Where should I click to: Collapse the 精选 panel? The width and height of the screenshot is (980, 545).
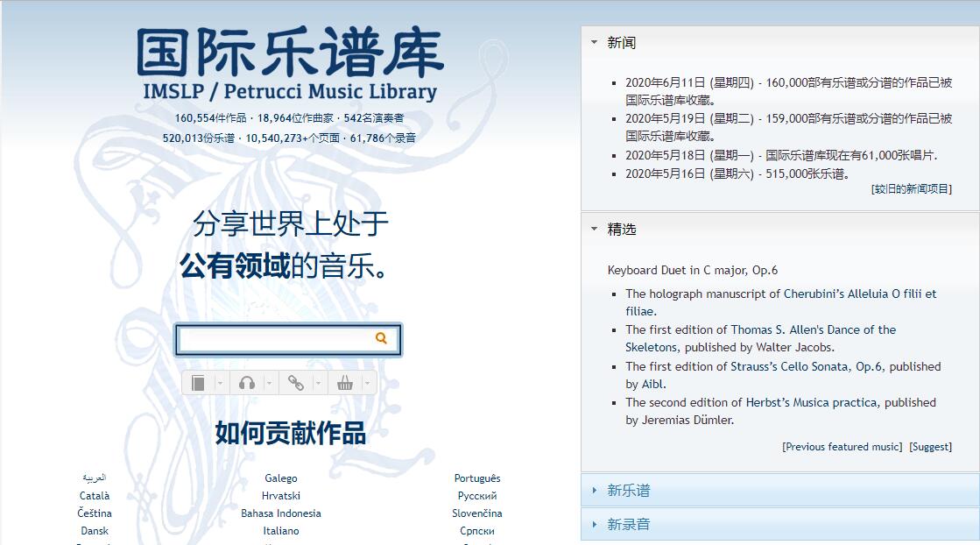point(595,229)
